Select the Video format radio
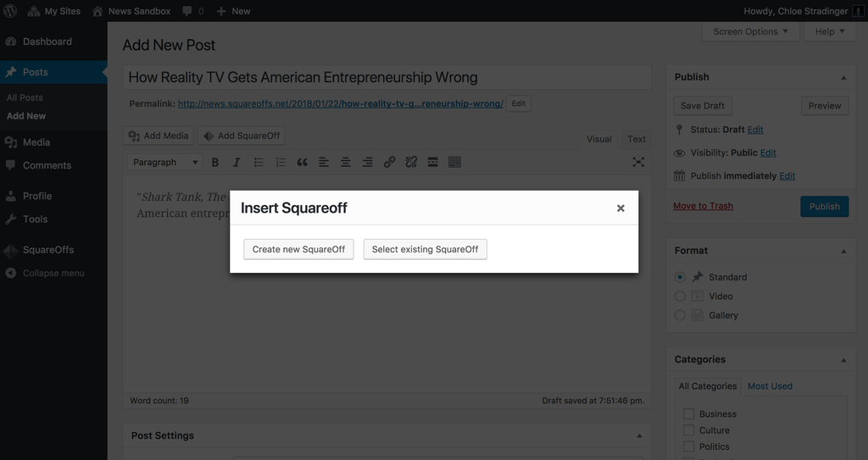The image size is (868, 460). [x=680, y=297]
